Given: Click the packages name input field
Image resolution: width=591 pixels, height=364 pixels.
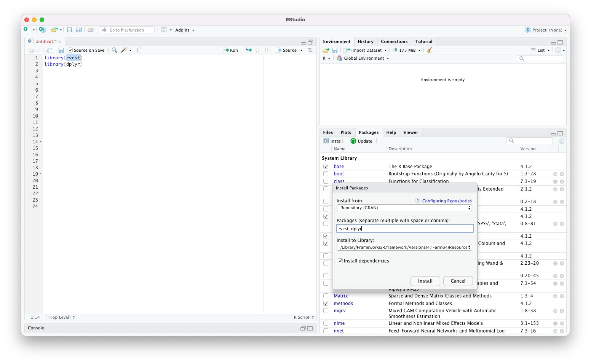Looking at the screenshot, I should [405, 229].
